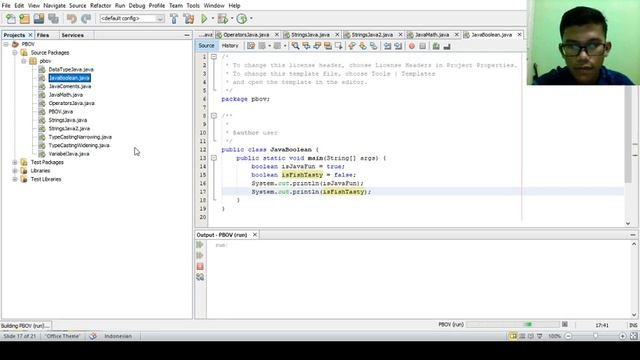The image size is (640, 360).
Task: Click Next Bookmark icon in editor toolbar
Action: coord(363,46)
